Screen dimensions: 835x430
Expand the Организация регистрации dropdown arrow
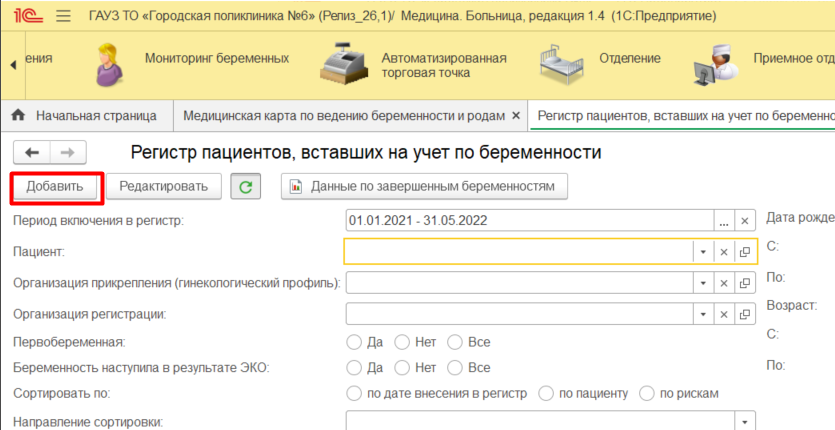[x=703, y=314]
